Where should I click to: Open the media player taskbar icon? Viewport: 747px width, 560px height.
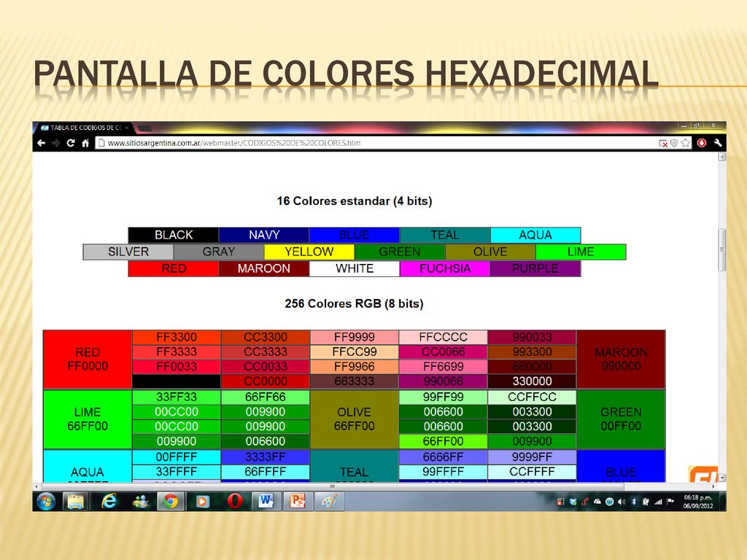[203, 502]
